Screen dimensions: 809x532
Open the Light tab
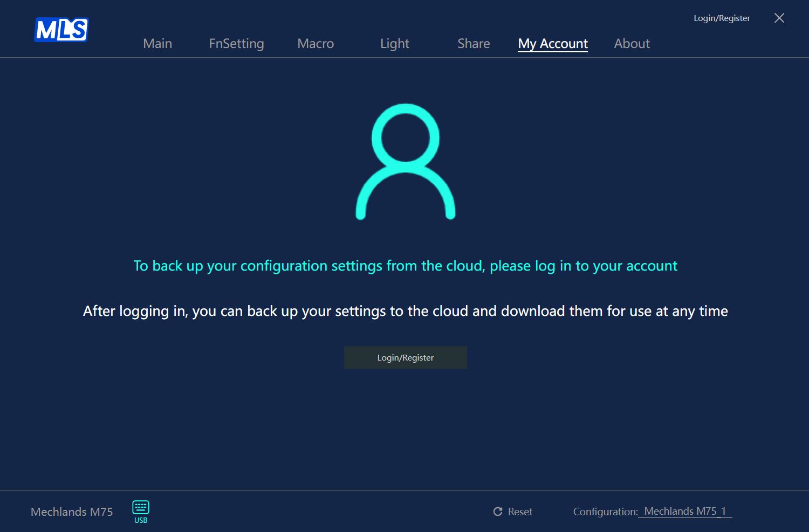click(395, 44)
